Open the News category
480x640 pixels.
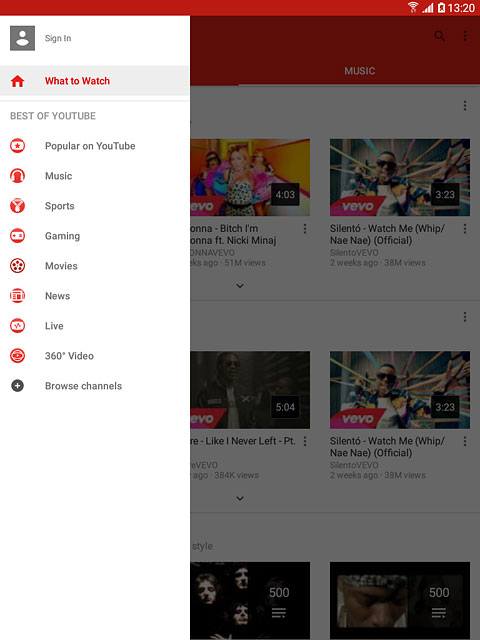pyautogui.click(x=95, y=296)
